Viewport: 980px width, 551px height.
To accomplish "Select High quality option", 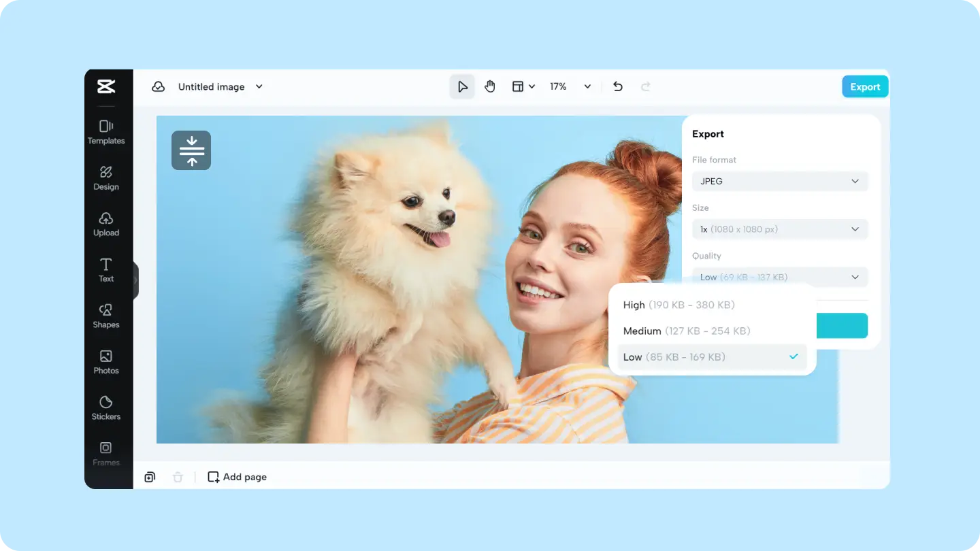I will [x=712, y=305].
